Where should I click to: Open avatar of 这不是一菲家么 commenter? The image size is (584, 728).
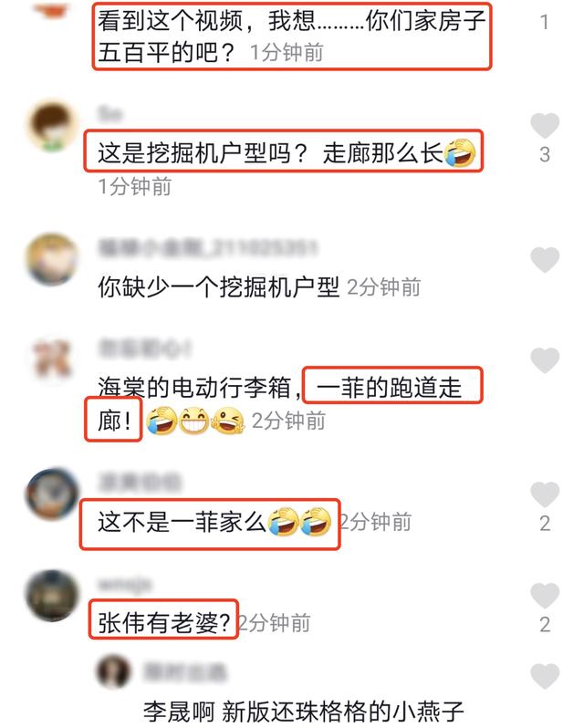click(x=52, y=494)
